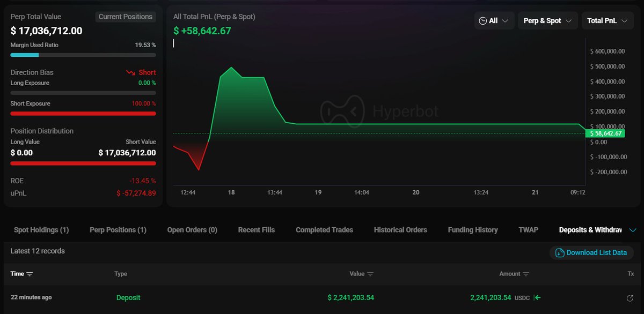Open the All time range dropdown
Image resolution: width=644 pixels, height=314 pixels.
495,20
